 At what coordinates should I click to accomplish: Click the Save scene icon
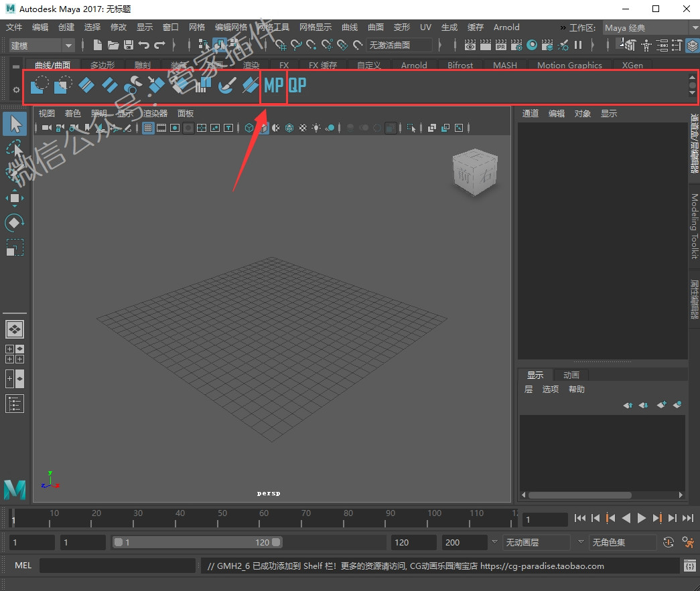pos(129,45)
